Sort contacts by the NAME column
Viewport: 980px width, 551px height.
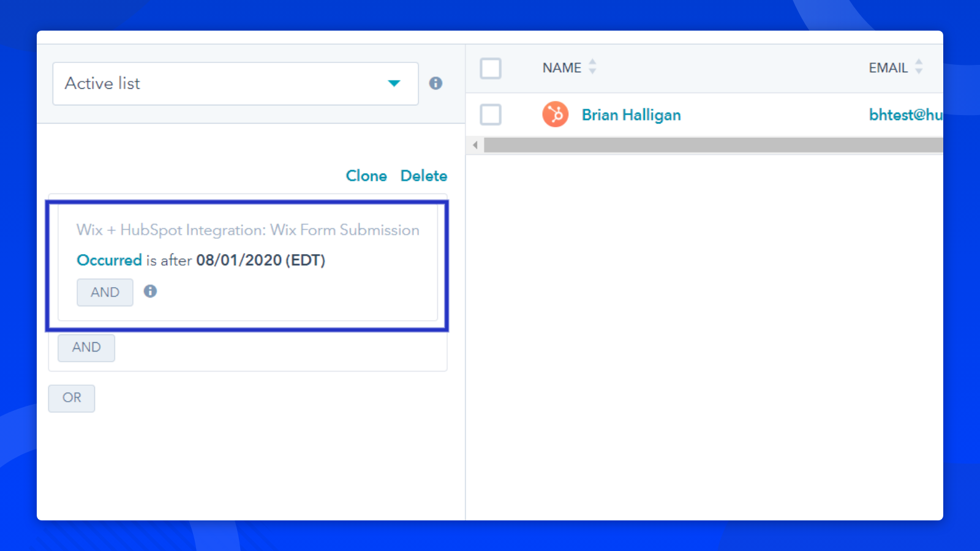[570, 67]
